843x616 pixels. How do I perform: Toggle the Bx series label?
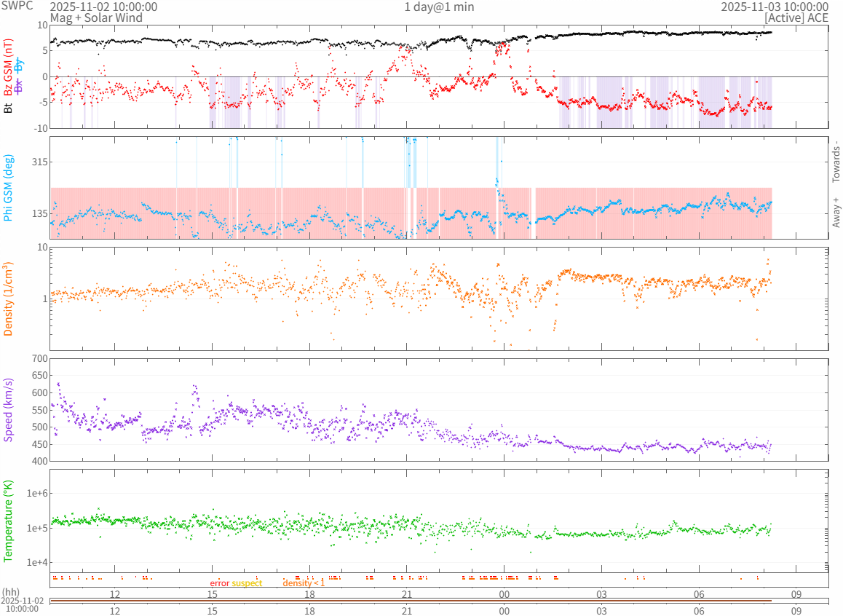point(19,85)
